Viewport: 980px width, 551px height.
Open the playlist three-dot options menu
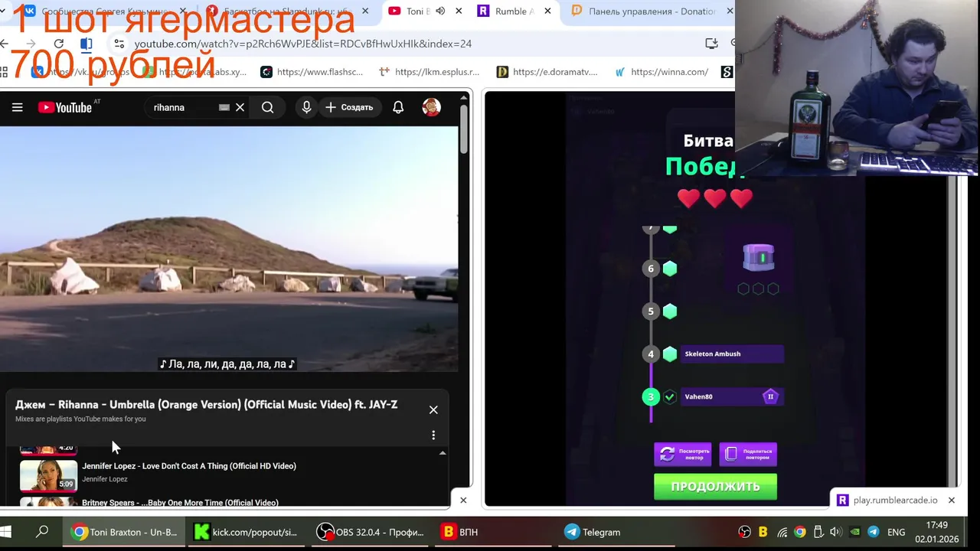[433, 435]
